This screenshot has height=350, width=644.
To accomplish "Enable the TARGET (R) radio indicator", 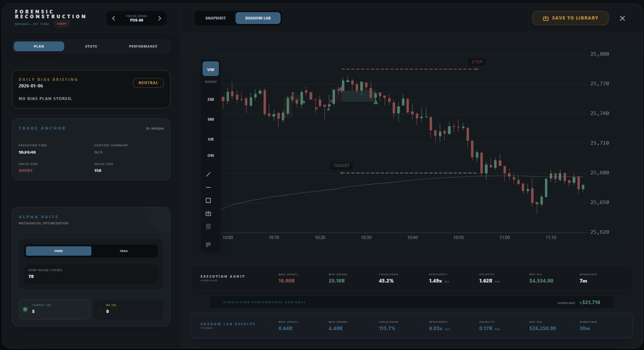I will [25, 309].
